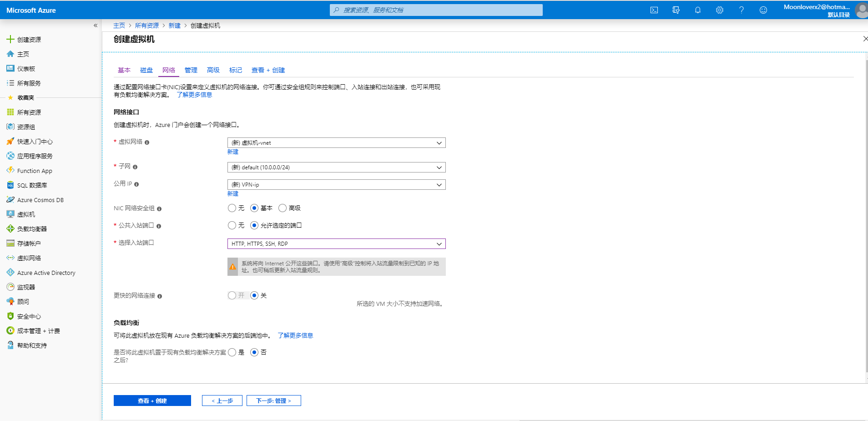The image size is (868, 421).
Task: Select 允许选定的端口 radio option
Action: (254, 225)
